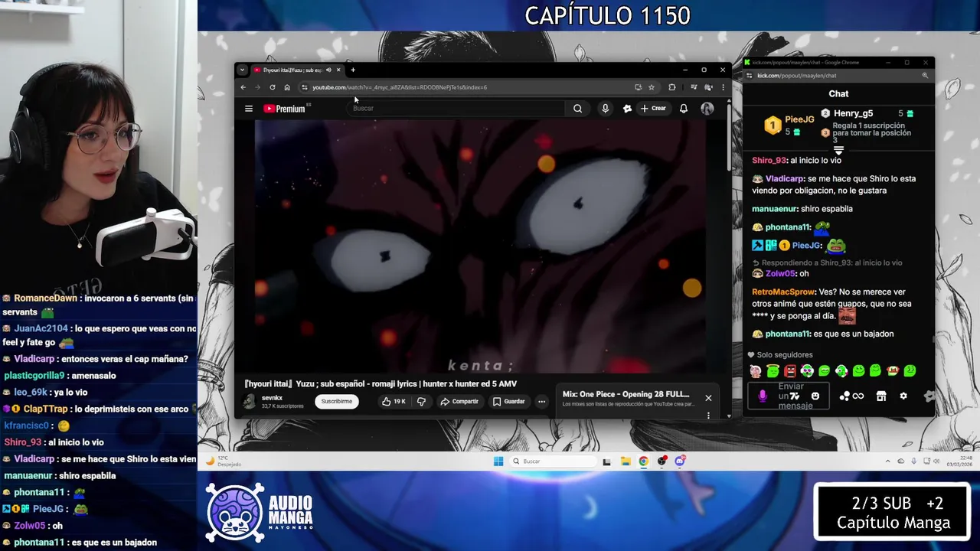
Task: Open YouTube notifications bell
Action: [684, 109]
